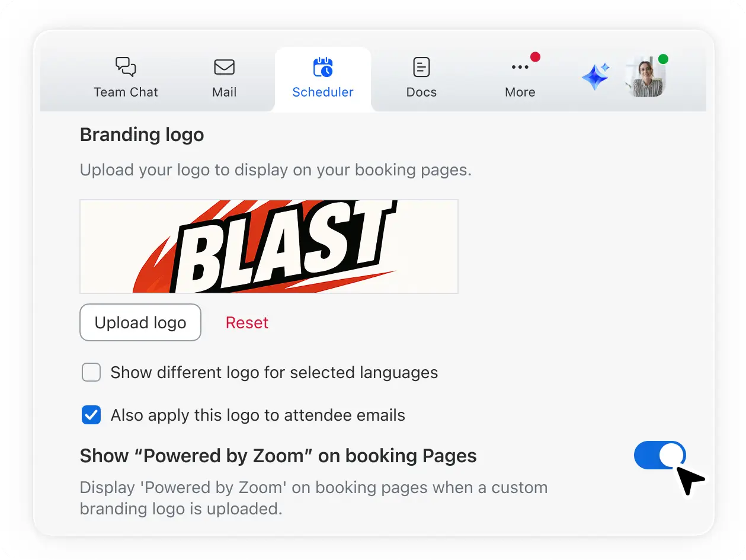Click the red notification badge above More
The height and width of the screenshot is (560, 746).
(536, 57)
